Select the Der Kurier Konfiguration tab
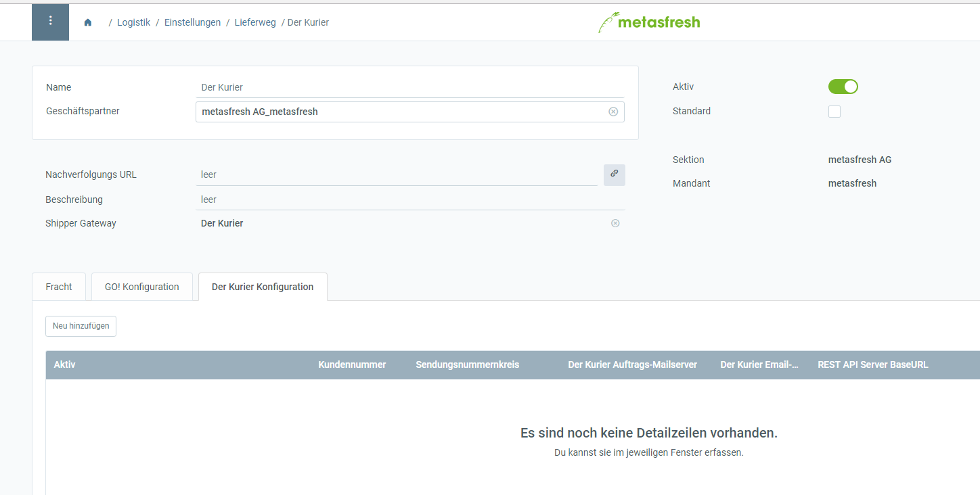980x495 pixels. click(x=263, y=287)
